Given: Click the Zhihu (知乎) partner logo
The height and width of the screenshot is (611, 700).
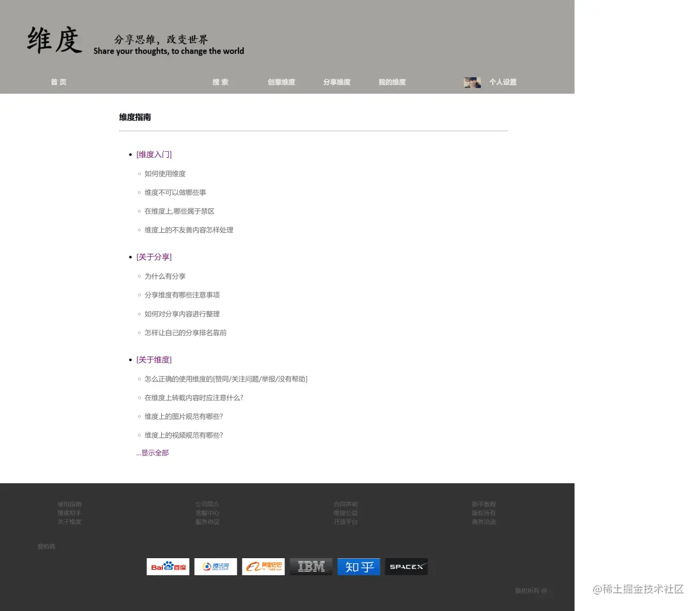Looking at the screenshot, I should [358, 566].
